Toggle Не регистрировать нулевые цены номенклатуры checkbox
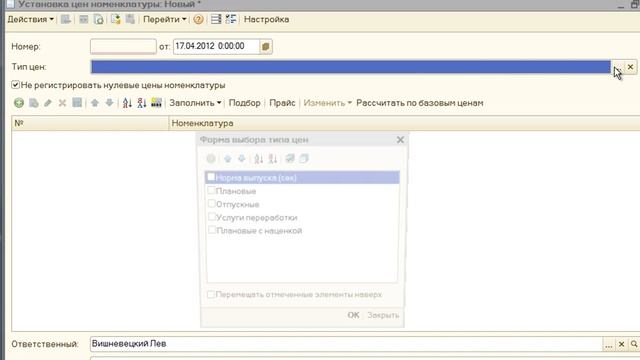Screen dimensions: 640x360 (x=15, y=85)
